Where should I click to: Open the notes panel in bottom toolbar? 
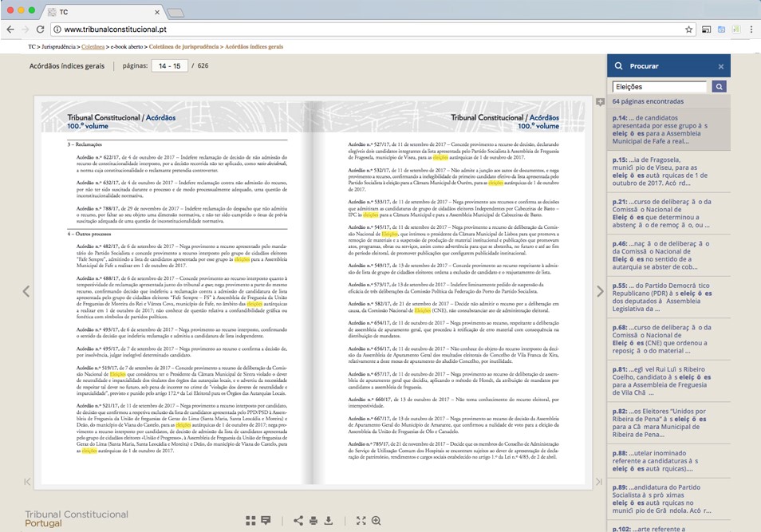click(266, 521)
